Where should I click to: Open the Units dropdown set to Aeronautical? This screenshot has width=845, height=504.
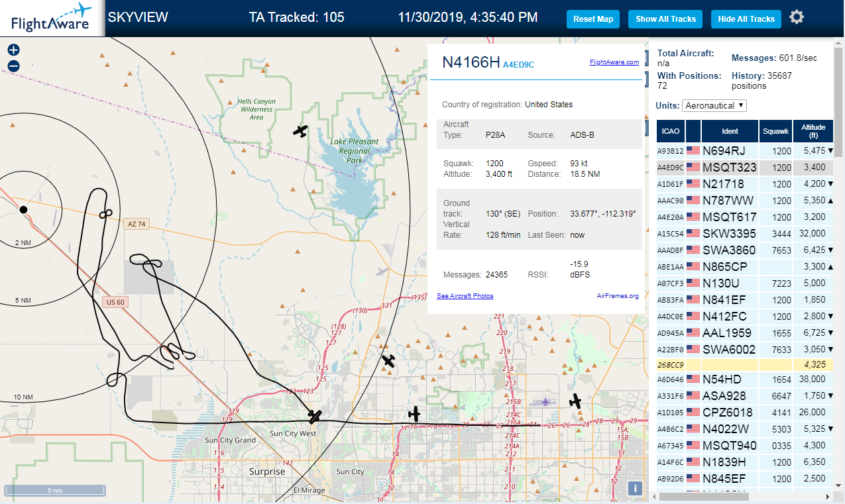point(714,105)
